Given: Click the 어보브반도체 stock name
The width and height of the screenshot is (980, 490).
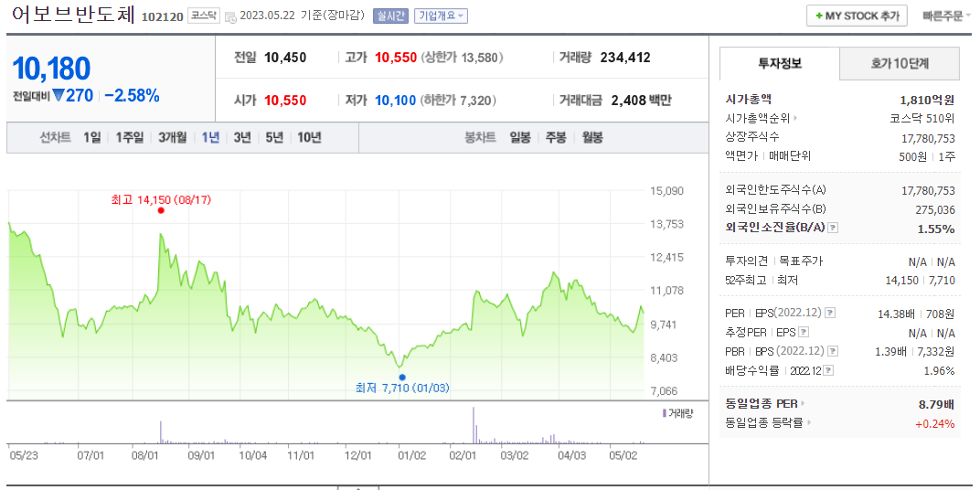Looking at the screenshot, I should (x=72, y=15).
